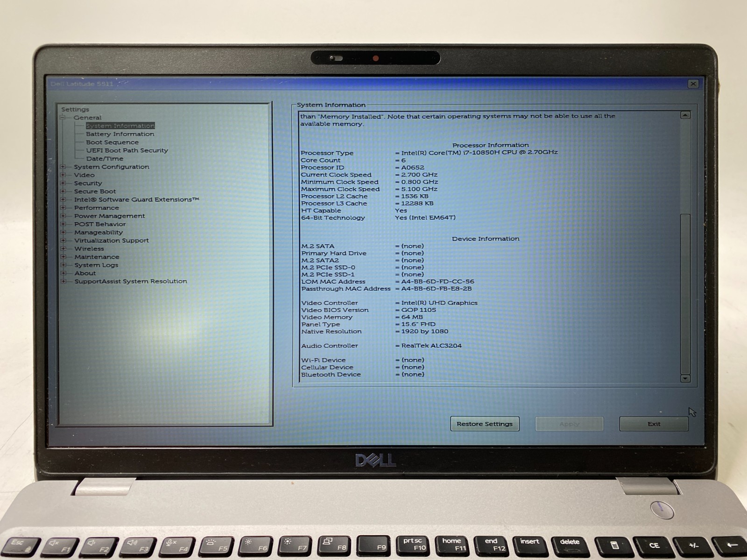The image size is (747, 560).
Task: Click the Device Information heading
Action: pos(486,238)
